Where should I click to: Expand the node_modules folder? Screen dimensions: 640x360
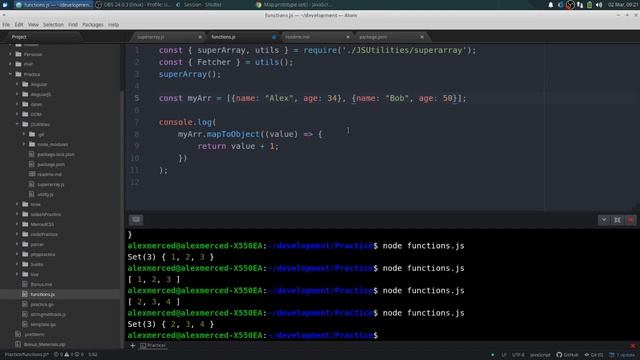coord(24,144)
